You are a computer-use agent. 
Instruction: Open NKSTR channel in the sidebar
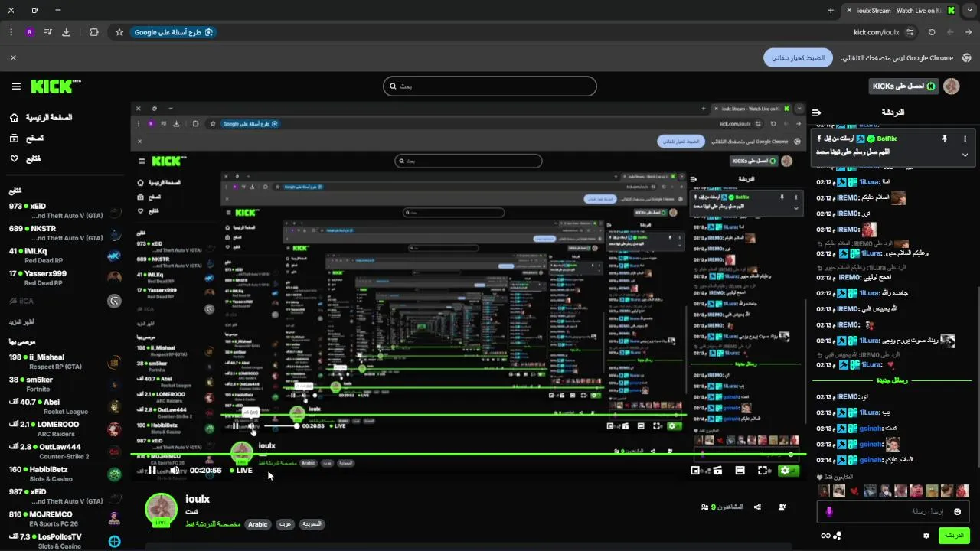(65, 233)
